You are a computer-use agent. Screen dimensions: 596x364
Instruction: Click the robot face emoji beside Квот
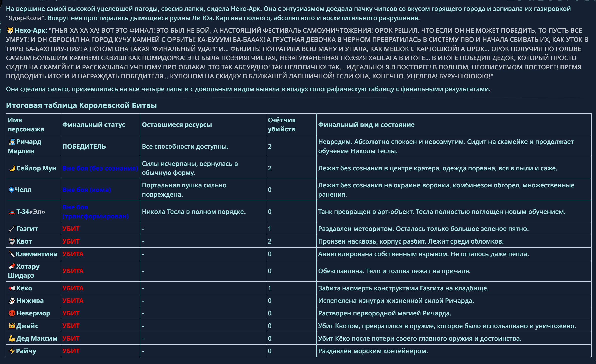(x=12, y=241)
